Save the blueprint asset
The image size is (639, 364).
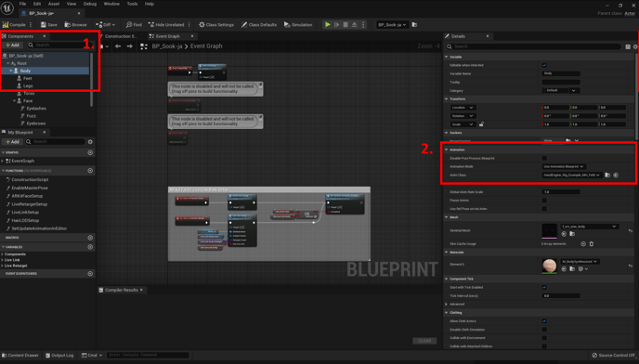point(49,25)
